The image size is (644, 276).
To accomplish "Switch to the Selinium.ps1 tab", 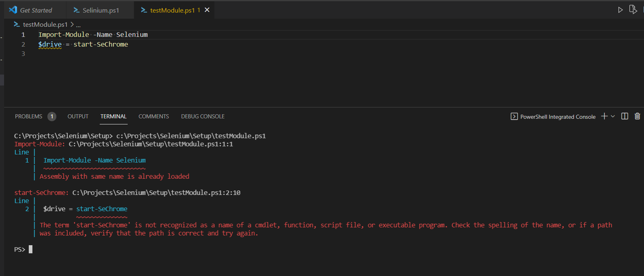I will point(101,10).
